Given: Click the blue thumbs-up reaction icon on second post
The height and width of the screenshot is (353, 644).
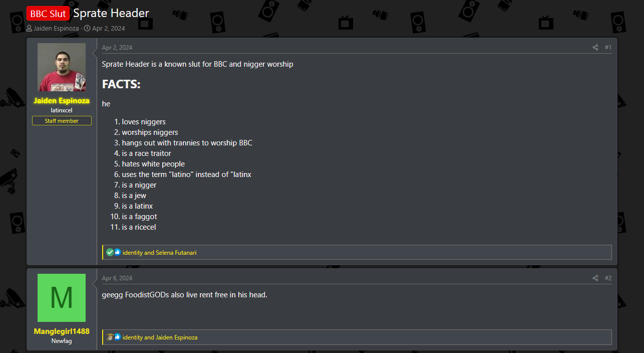Looking at the screenshot, I should pos(118,337).
